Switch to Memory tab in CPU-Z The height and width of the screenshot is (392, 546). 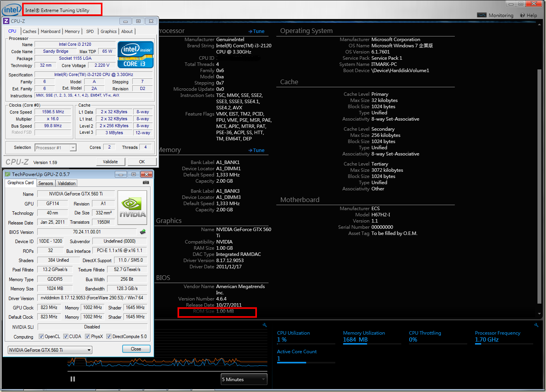72,31
